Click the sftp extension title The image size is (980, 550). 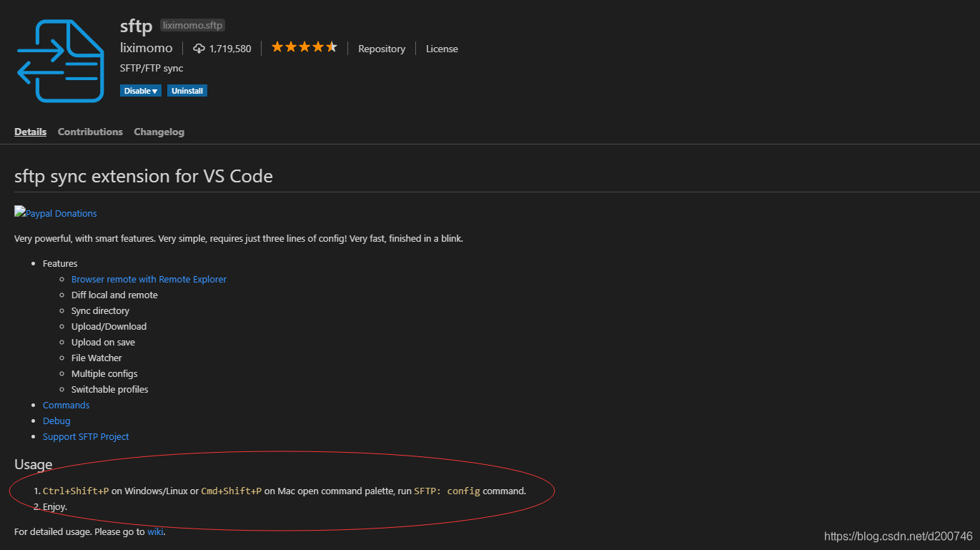[x=136, y=26]
